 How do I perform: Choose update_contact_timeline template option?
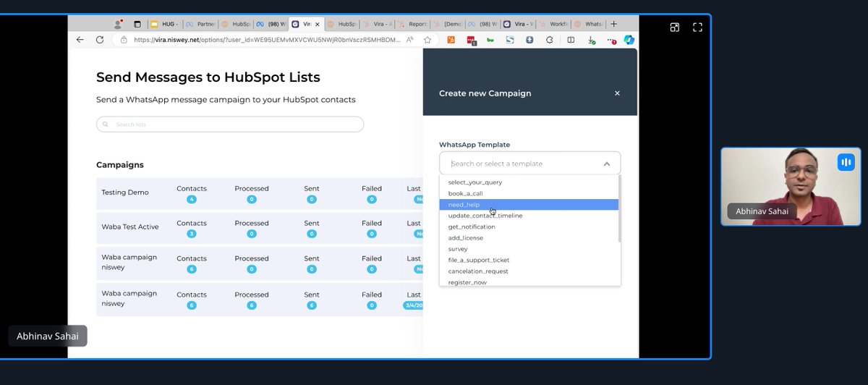tap(529, 216)
